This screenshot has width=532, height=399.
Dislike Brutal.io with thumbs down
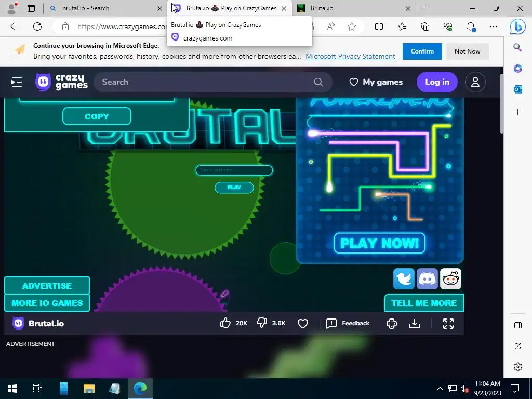[262, 323]
